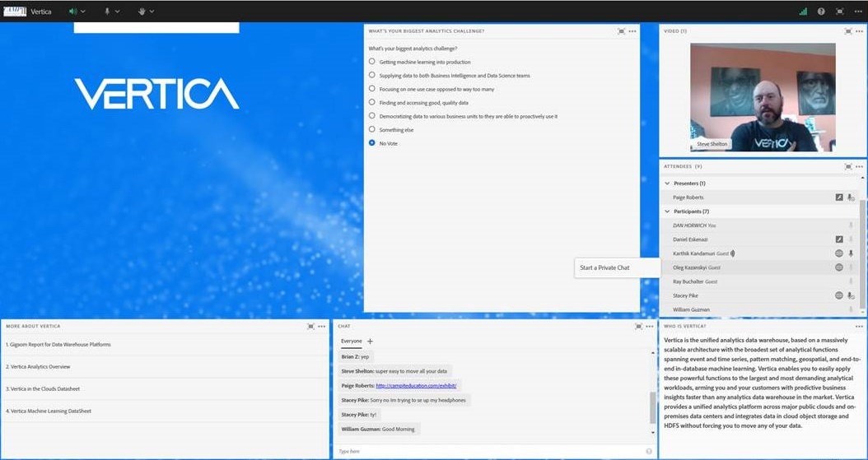The width and height of the screenshot is (868, 460).
Task: Open the campiteducation.com/exhibit link in chat
Action: 416,385
